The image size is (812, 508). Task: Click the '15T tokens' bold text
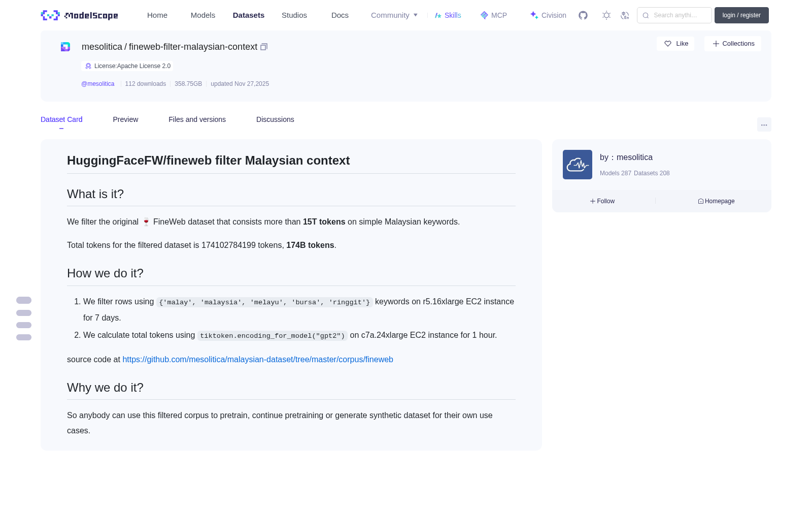click(324, 222)
